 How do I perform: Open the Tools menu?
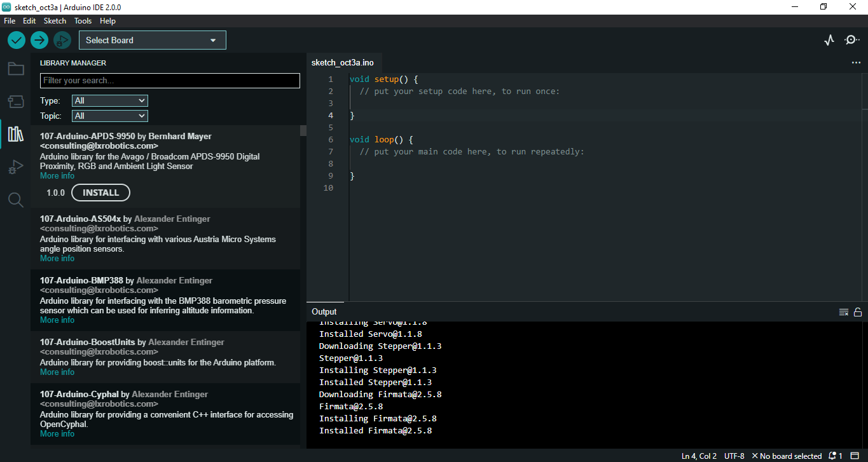pyautogui.click(x=83, y=21)
